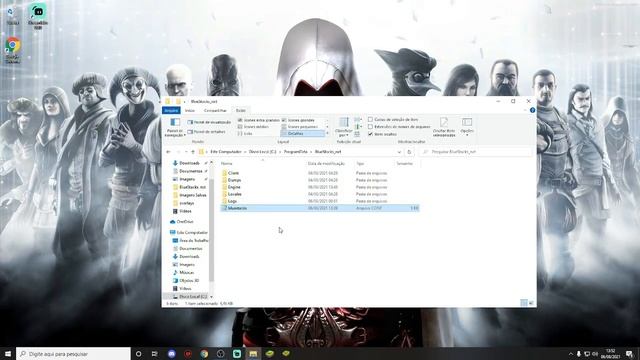Switch to the Compartilhar ribbon tab
Screen dimensions: 640x360
[x=215, y=110]
